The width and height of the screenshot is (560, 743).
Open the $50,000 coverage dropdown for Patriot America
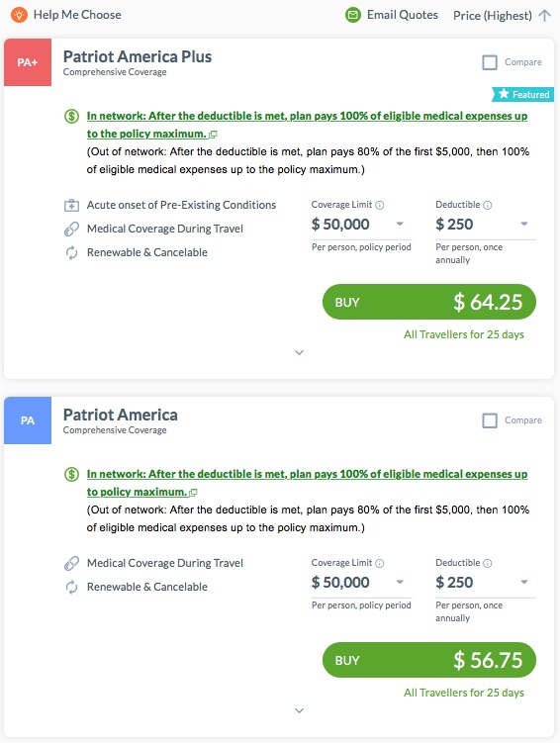[x=361, y=582]
